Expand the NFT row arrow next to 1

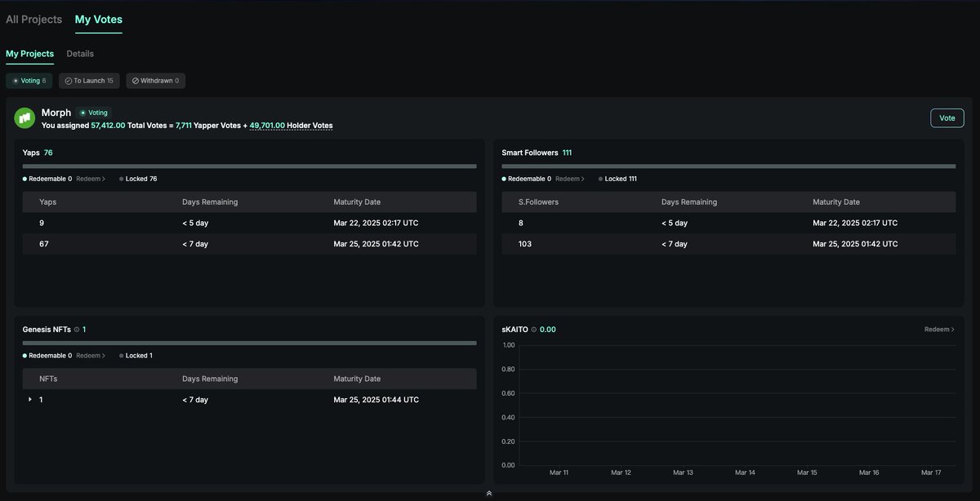coord(30,400)
